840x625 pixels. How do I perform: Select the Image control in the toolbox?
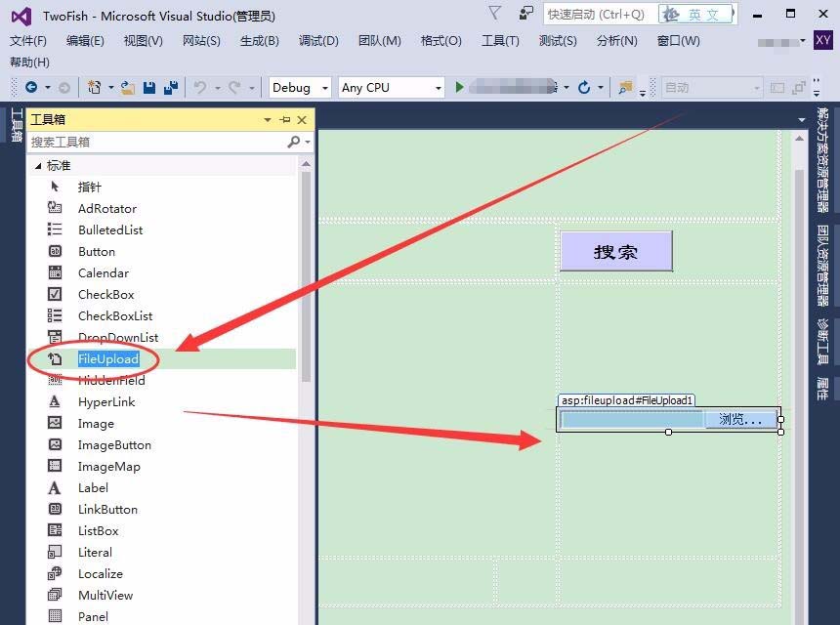tap(96, 423)
